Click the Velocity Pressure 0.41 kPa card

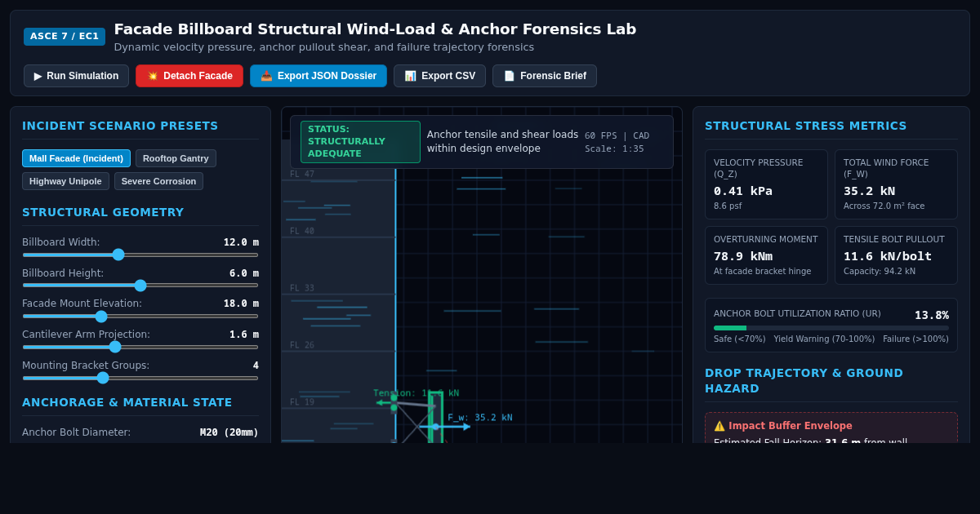point(766,184)
